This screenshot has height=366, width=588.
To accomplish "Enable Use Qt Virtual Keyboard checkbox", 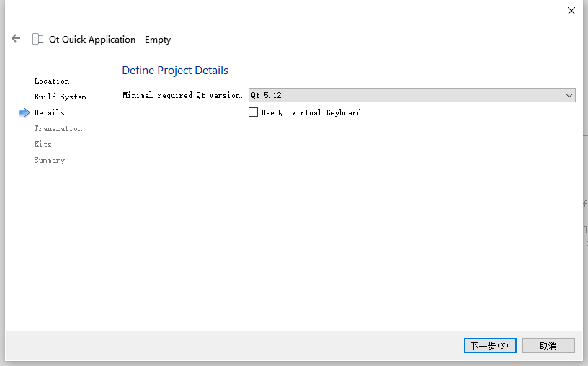I will (x=254, y=112).
